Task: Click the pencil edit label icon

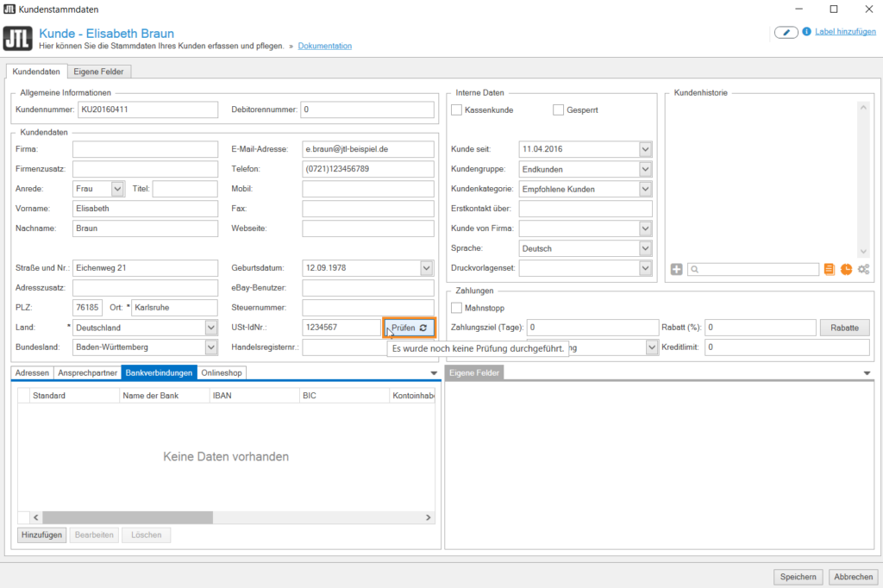Action: click(786, 32)
